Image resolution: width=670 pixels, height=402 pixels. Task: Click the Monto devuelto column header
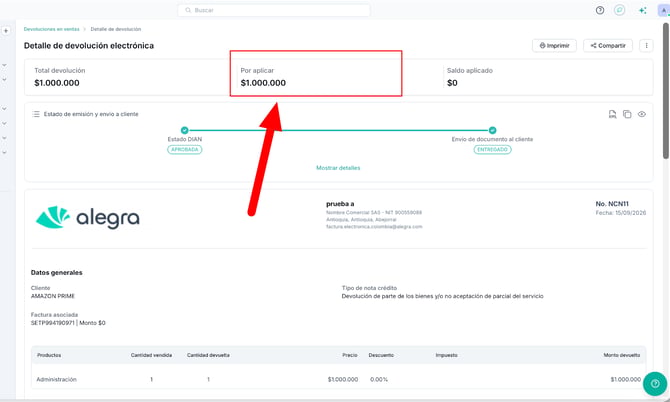tap(622, 355)
